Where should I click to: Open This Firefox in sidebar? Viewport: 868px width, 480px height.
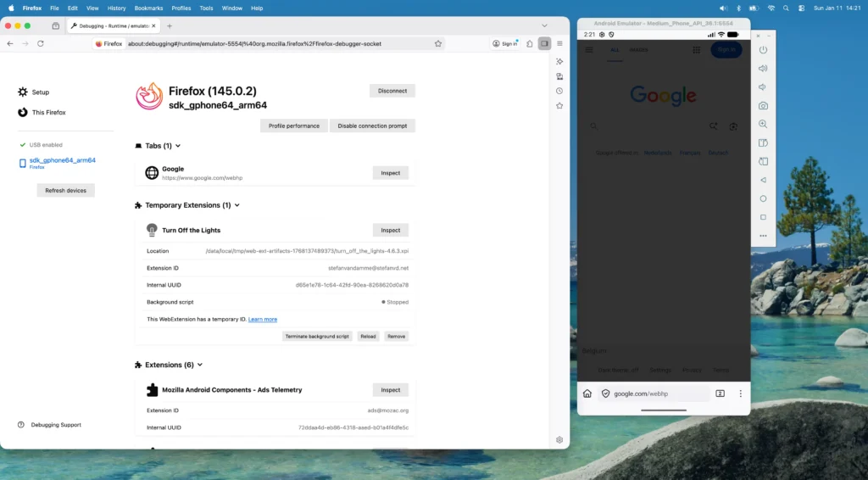click(x=42, y=113)
